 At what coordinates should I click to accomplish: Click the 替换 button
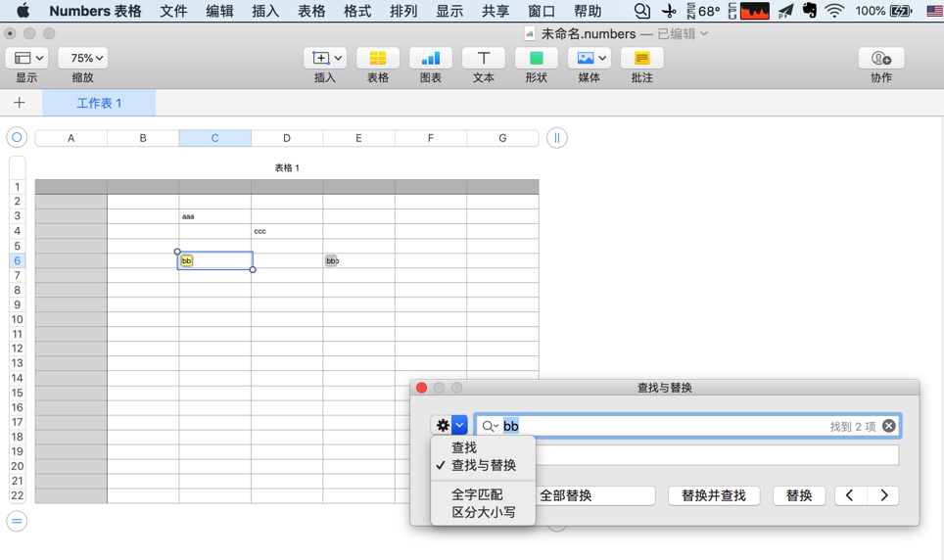[799, 495]
